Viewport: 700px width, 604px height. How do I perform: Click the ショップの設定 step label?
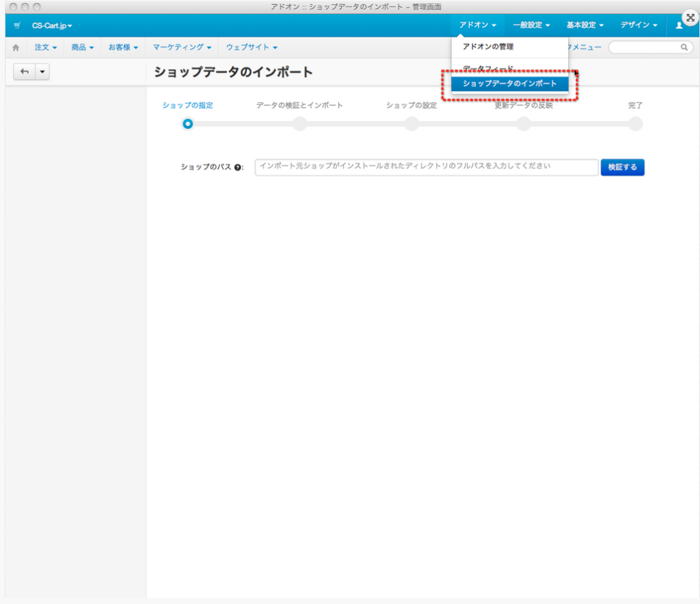coord(412,106)
